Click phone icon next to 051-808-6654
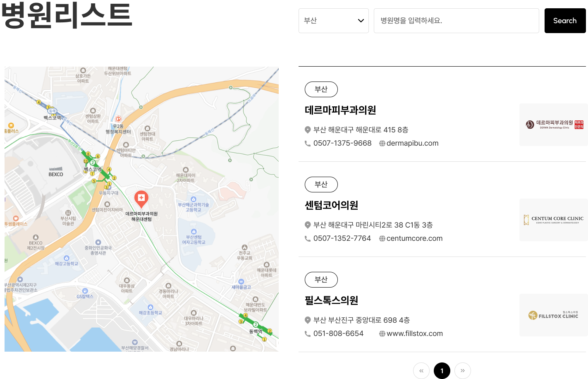The width and height of the screenshot is (588, 379). pyautogui.click(x=308, y=334)
